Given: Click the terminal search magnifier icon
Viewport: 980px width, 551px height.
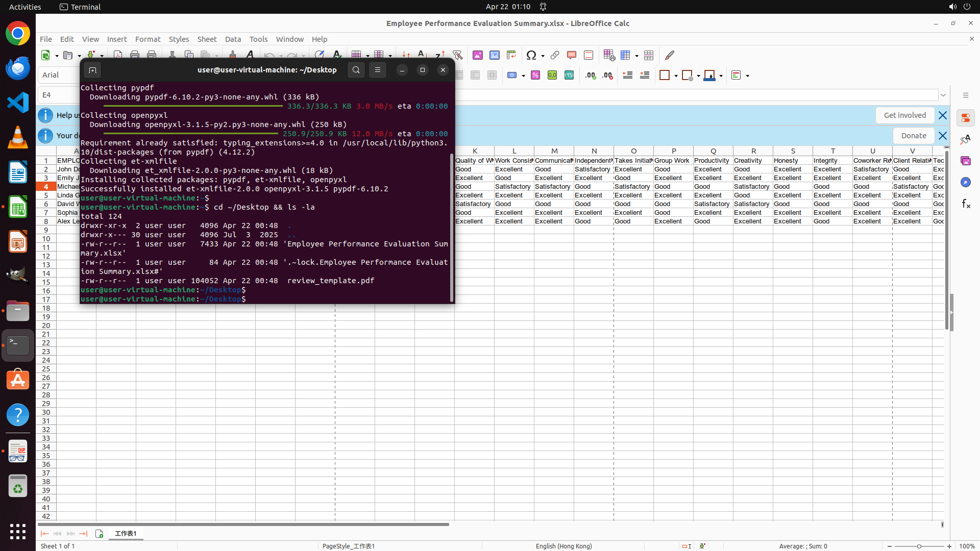Looking at the screenshot, I should click(356, 70).
